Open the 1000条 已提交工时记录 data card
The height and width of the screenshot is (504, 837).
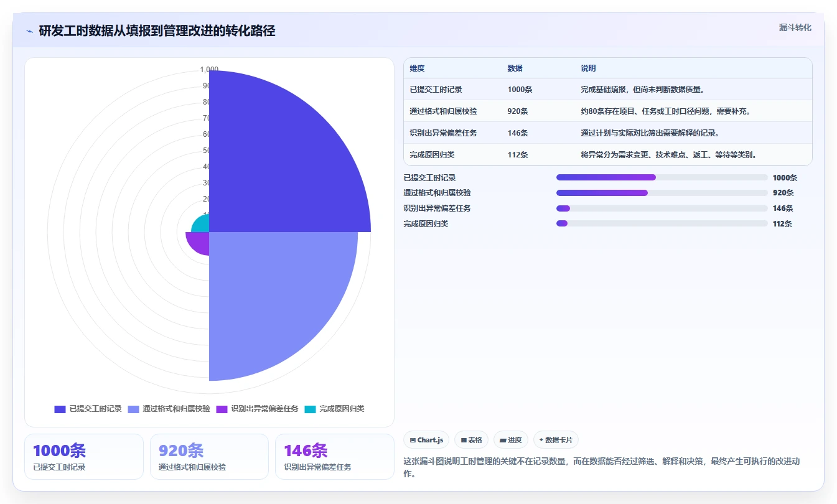[x=84, y=457]
